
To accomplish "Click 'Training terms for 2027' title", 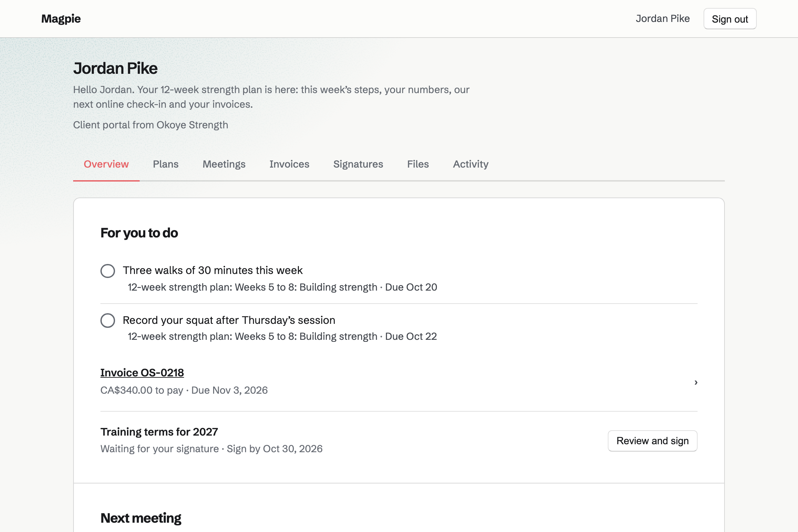I will 159,432.
